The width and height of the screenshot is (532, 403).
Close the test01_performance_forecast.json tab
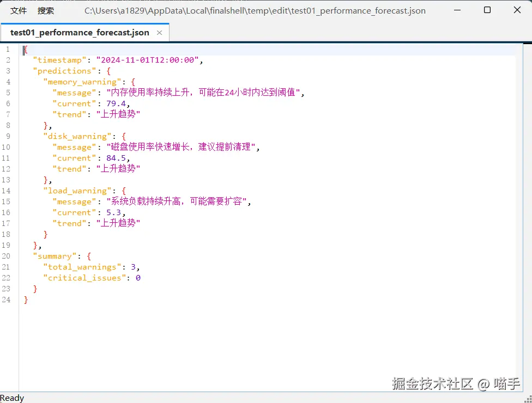point(160,33)
